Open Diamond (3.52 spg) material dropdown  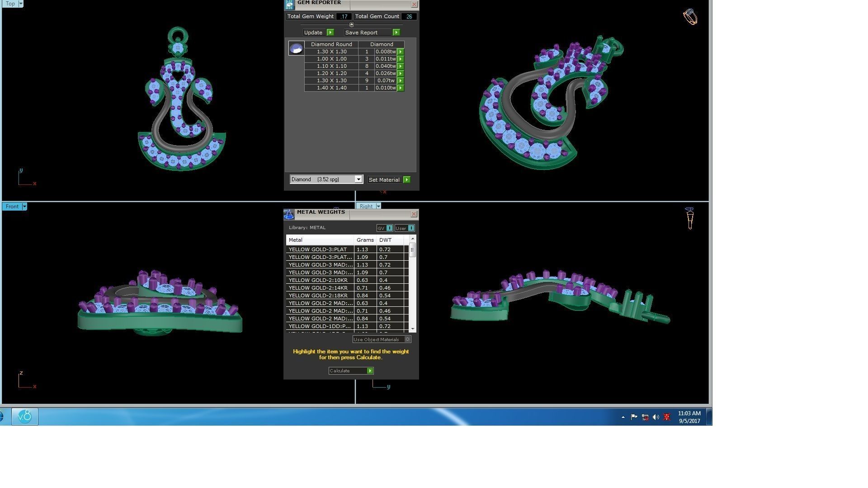coord(358,179)
